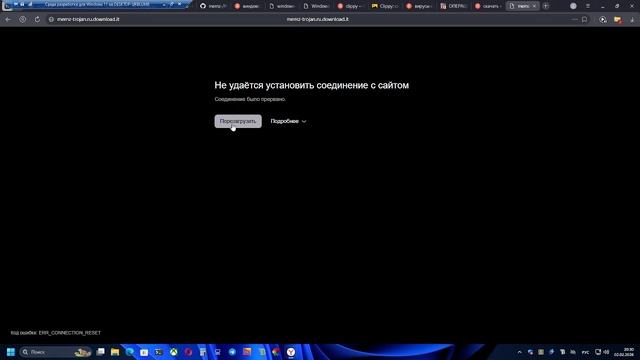Viewport: 640px width, 360px height.
Task: Click the ERR_CONNECTION_RESET error code text
Action: 70,333
